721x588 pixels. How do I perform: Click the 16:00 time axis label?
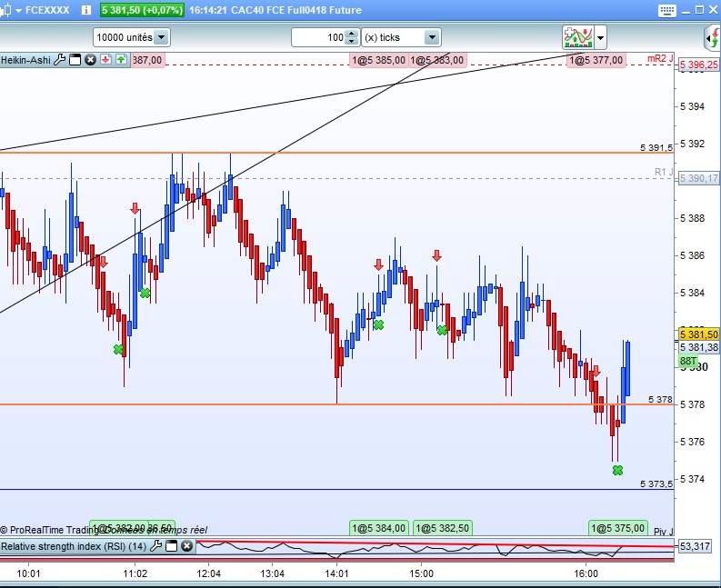586,573
